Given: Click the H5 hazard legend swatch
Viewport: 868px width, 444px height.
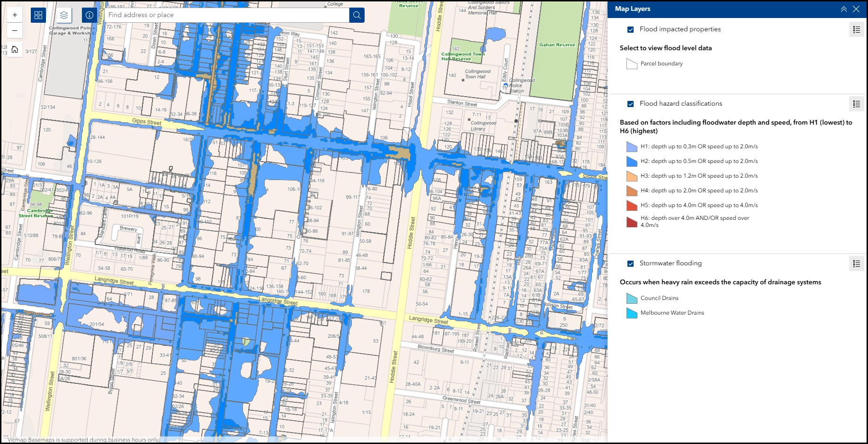Looking at the screenshot, I should (632, 206).
